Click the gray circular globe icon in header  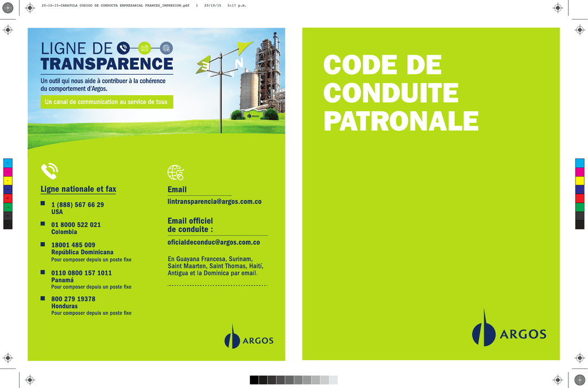click(166, 48)
